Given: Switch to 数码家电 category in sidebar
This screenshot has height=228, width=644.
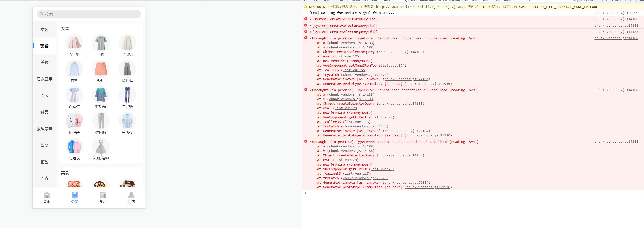Looking at the screenshot, I should 45,129.
